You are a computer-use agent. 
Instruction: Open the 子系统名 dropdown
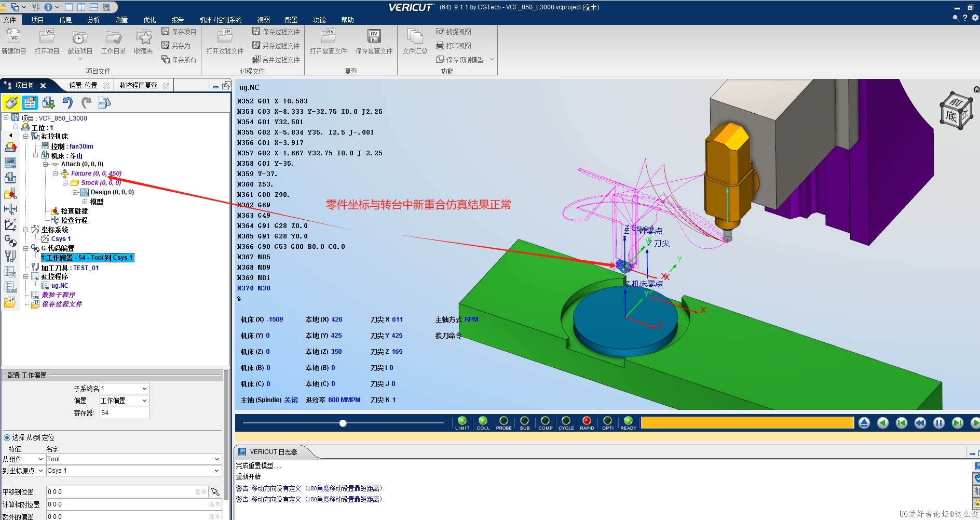pyautogui.click(x=125, y=389)
